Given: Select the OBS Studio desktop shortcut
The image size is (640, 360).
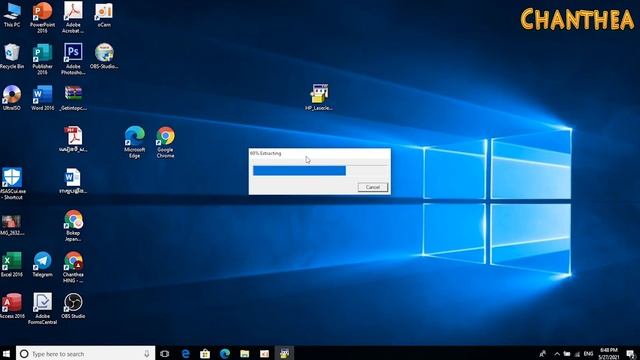Looking at the screenshot, I should pyautogui.click(x=73, y=306).
